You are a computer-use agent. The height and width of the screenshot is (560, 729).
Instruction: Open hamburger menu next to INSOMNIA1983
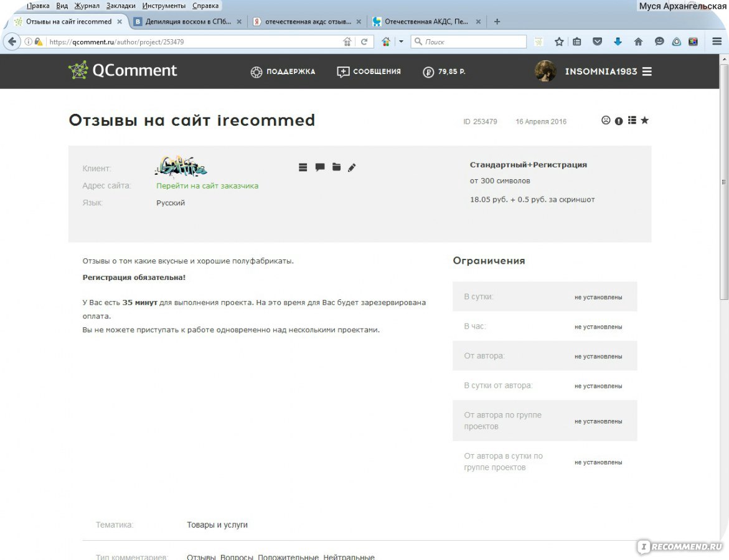tap(647, 72)
